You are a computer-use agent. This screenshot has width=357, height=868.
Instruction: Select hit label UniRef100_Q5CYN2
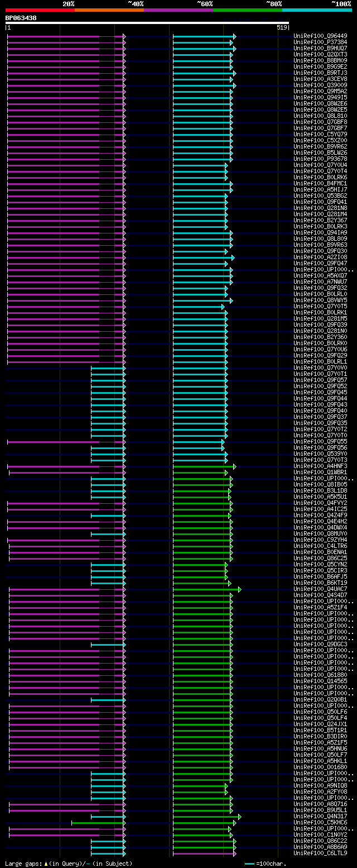pyautogui.click(x=320, y=565)
